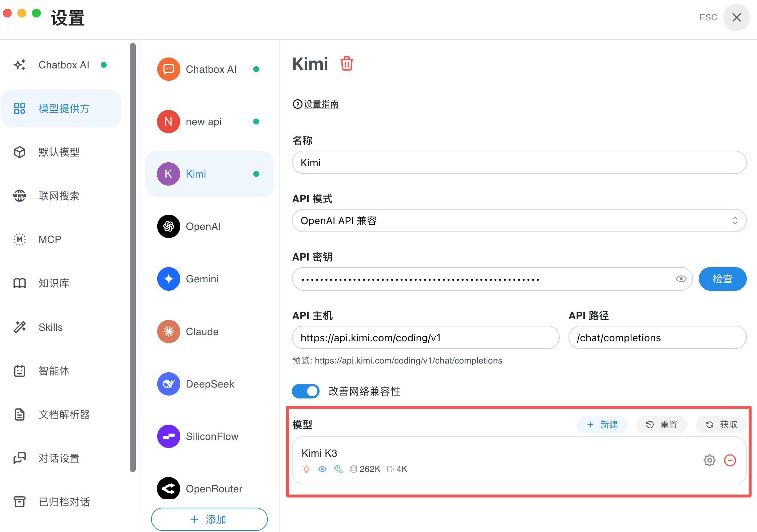Click the 名称 input field containing Kimi
Viewport: 757px width, 532px height.
coord(519,162)
